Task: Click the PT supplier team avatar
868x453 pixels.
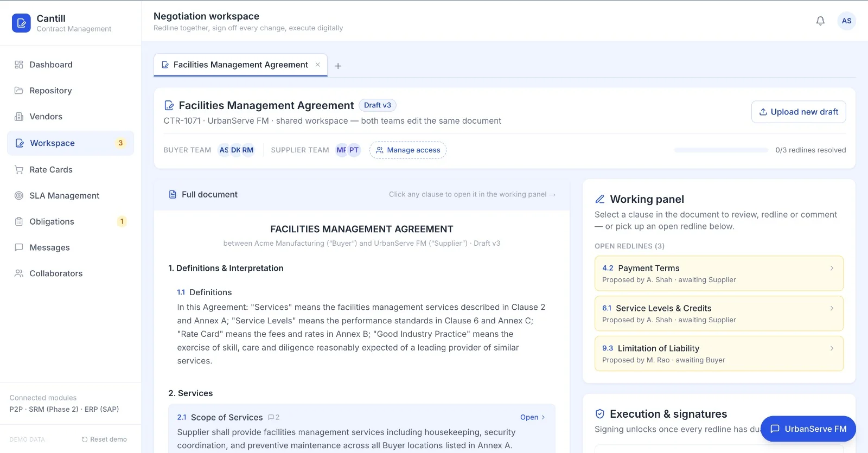Action: coord(354,150)
